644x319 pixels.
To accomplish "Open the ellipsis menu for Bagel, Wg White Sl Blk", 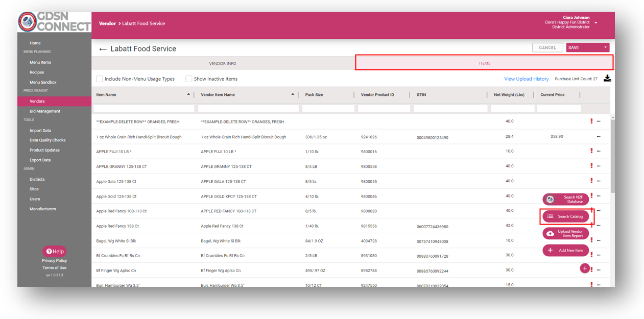I will click(x=599, y=240).
